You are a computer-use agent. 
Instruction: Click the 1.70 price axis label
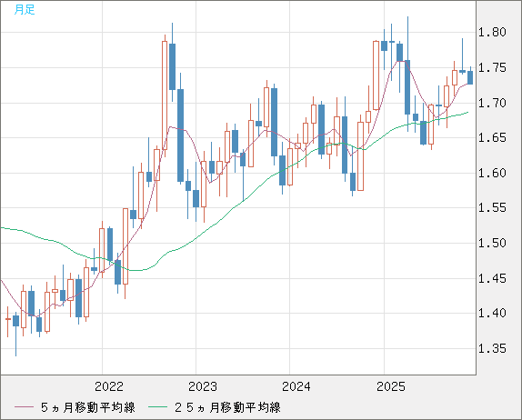[492, 103]
